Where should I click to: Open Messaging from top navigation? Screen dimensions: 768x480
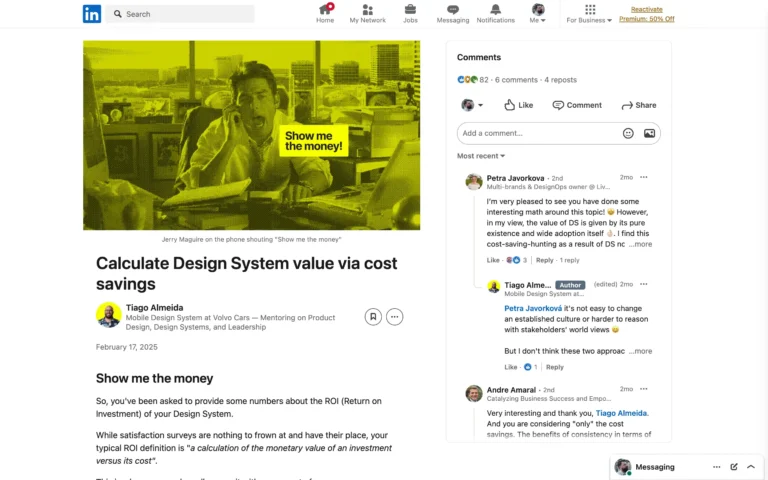pyautogui.click(x=453, y=14)
